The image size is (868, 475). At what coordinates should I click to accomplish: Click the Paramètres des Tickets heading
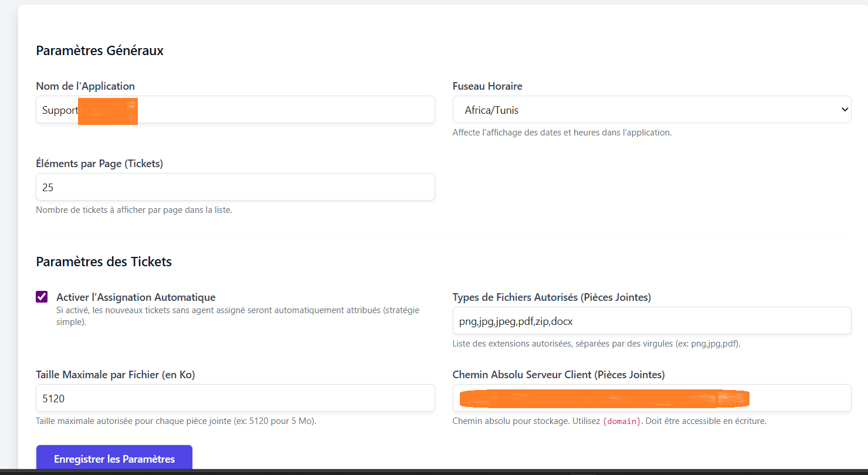tap(103, 262)
